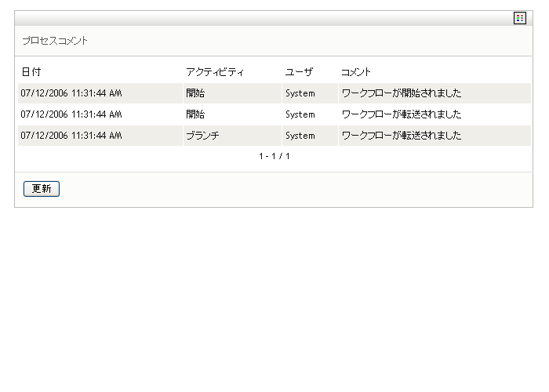Click the date cell in the second row
549x392 pixels.
pos(71,114)
